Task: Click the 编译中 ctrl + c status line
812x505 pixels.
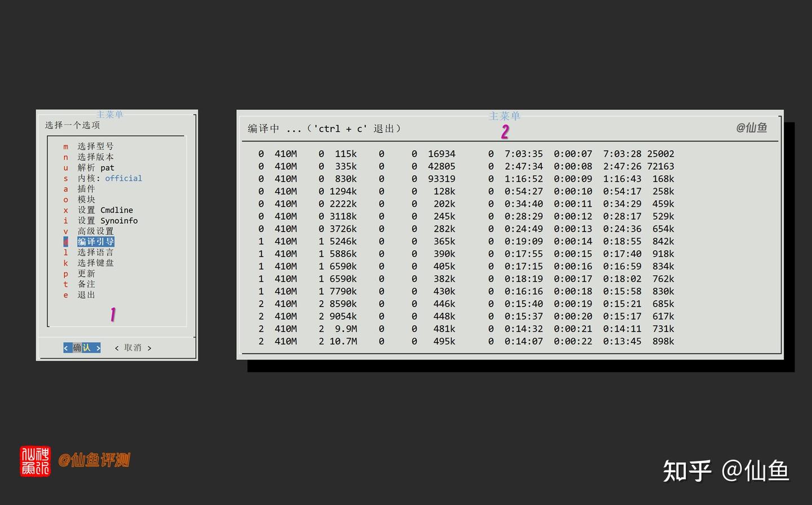Action: pyautogui.click(x=324, y=129)
